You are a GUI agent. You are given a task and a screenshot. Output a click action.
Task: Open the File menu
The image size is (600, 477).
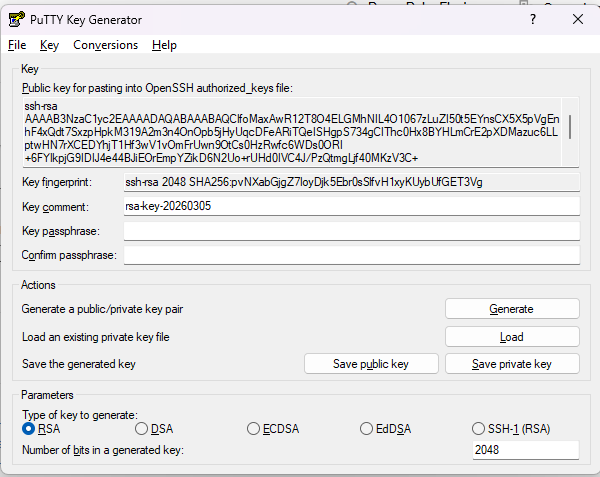point(17,45)
